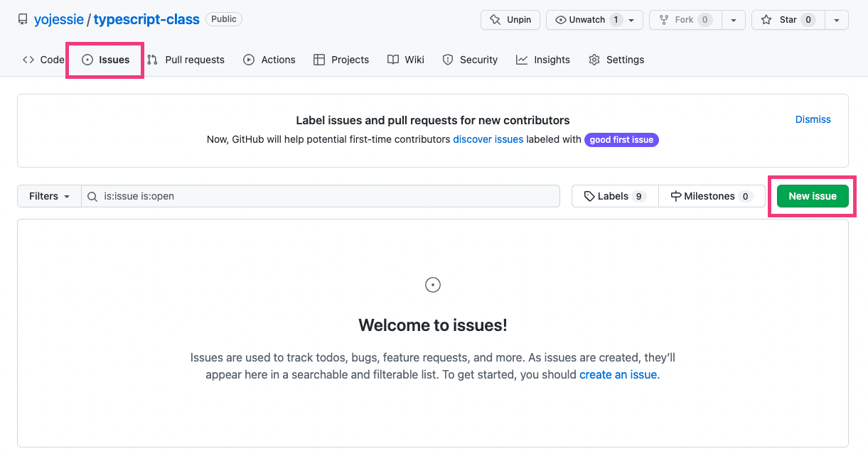Star the repository
Screen dimensions: 868x456
[788, 20]
